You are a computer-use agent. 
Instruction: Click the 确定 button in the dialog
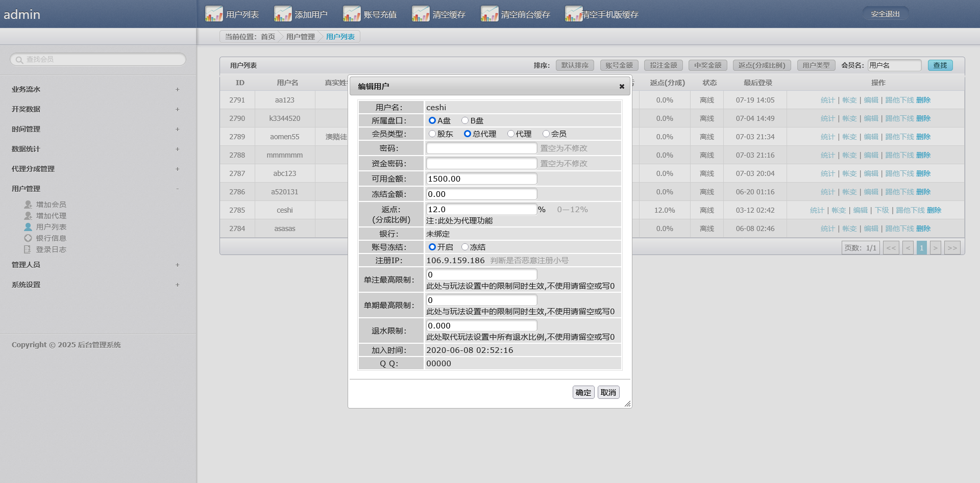click(583, 392)
